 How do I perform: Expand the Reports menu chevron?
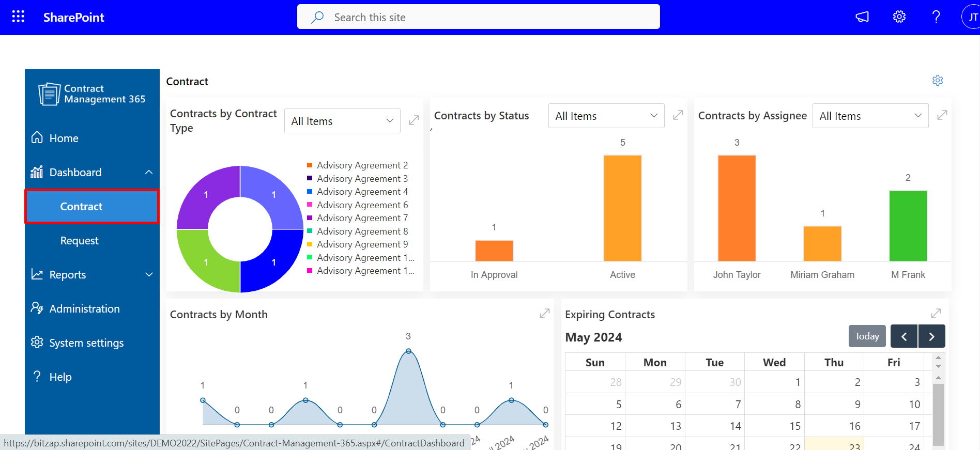point(149,274)
